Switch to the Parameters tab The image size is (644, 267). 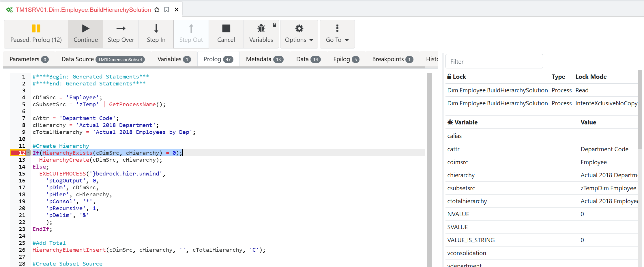coord(29,59)
